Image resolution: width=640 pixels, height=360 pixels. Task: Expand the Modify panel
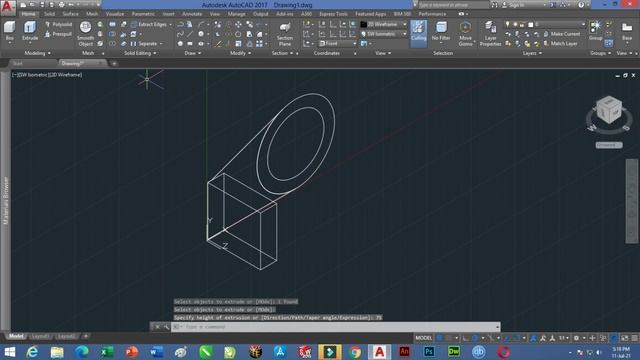pyautogui.click(x=240, y=53)
